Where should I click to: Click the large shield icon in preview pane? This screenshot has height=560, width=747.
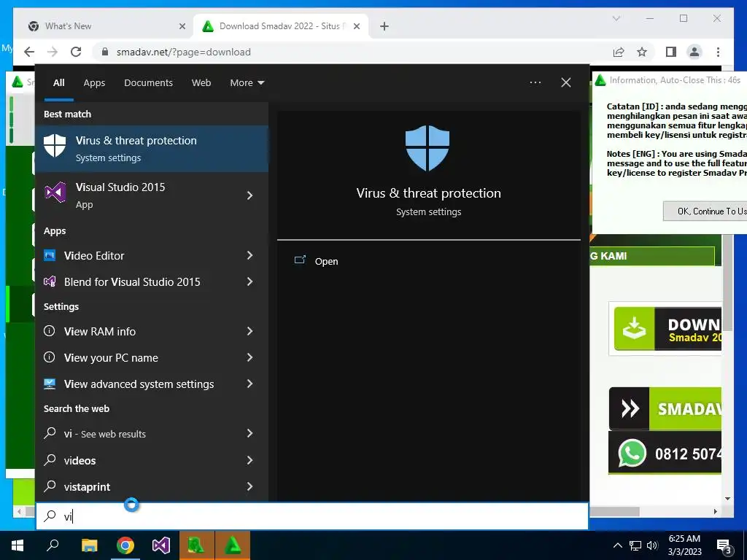point(427,148)
